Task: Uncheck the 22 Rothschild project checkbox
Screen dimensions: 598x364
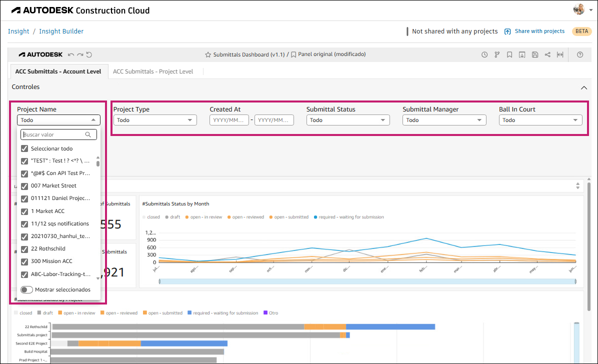Action: (24, 248)
